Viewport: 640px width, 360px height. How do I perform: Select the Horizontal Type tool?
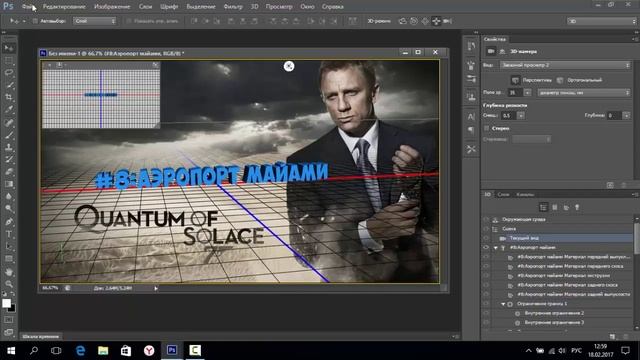(9, 234)
